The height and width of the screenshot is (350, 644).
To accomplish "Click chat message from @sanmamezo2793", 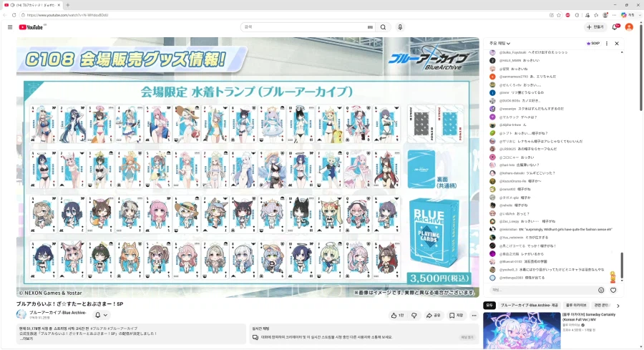I will (527, 77).
